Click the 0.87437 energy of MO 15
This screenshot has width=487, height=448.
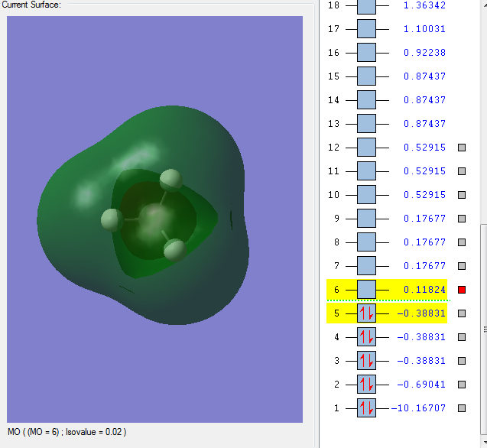pyautogui.click(x=424, y=76)
